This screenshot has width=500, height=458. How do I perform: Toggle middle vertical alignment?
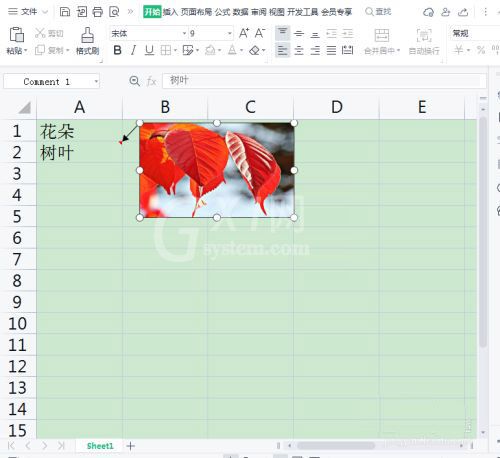click(299, 33)
